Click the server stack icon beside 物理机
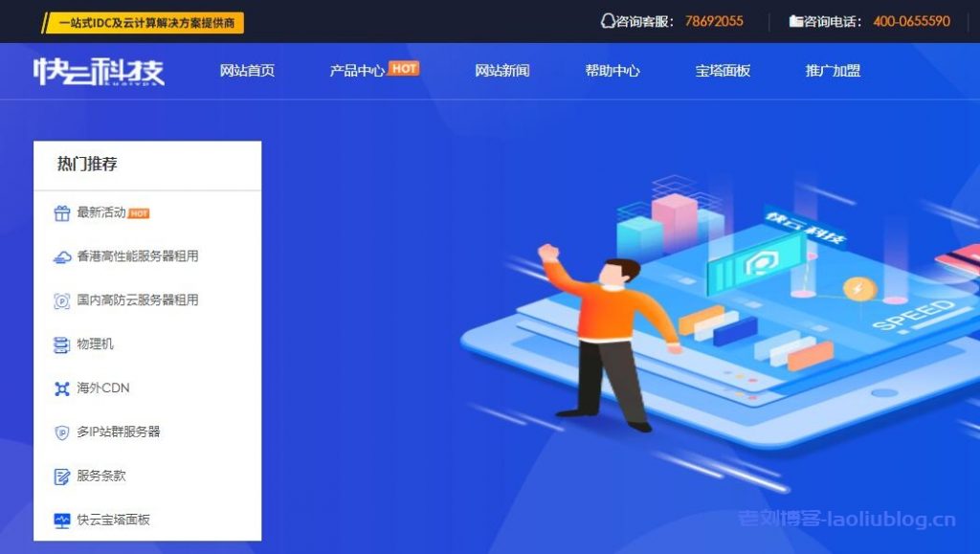Image resolution: width=980 pixels, height=554 pixels. 62,344
